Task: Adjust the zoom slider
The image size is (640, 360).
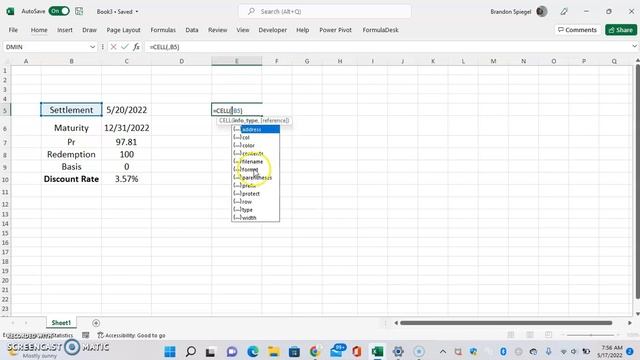Action: click(591, 335)
